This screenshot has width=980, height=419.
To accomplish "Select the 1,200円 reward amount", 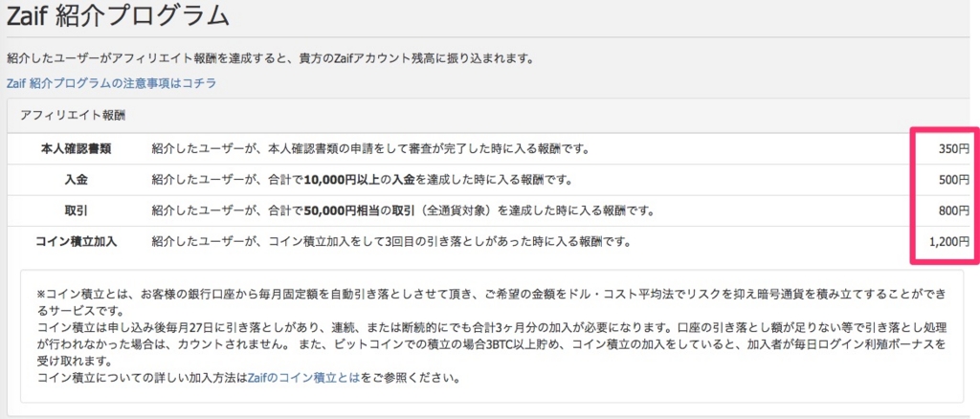I will pyautogui.click(x=949, y=242).
